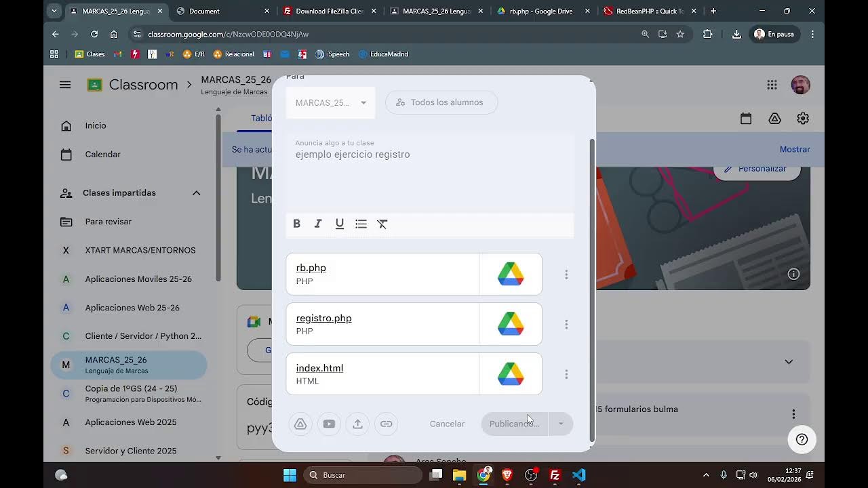The width and height of the screenshot is (868, 488).
Task: Insert a bulleted list in the announcement
Action: coord(361,224)
